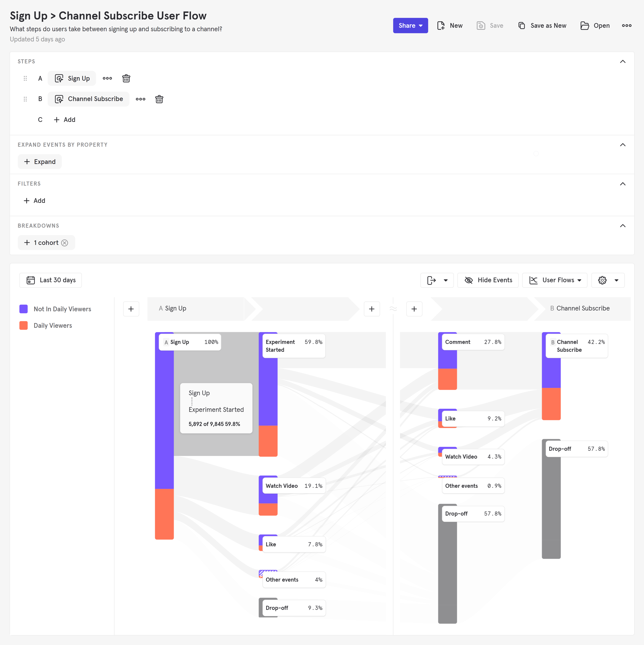This screenshot has height=645, width=644.
Task: Collapse the Steps section
Action: [x=622, y=62]
